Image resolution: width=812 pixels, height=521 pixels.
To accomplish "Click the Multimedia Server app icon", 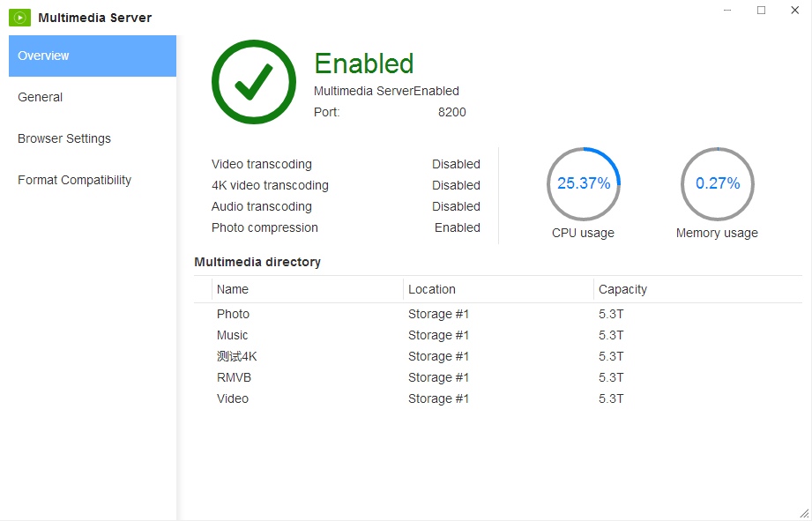I will click(20, 17).
